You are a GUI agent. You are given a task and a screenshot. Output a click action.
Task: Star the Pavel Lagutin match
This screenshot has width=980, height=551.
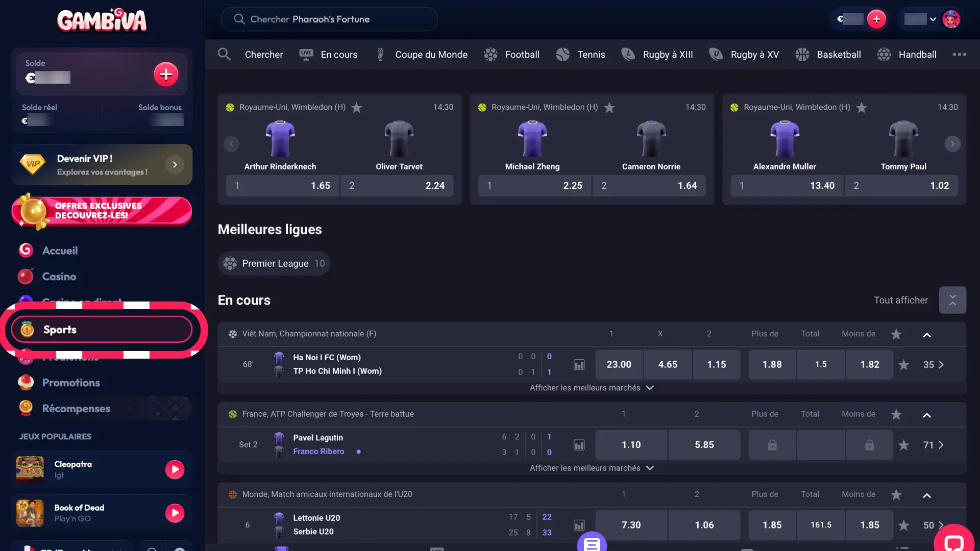pyautogui.click(x=903, y=445)
